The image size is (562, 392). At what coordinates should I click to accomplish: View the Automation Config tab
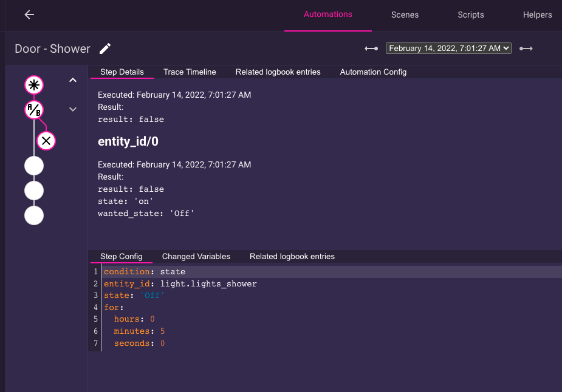[373, 72]
